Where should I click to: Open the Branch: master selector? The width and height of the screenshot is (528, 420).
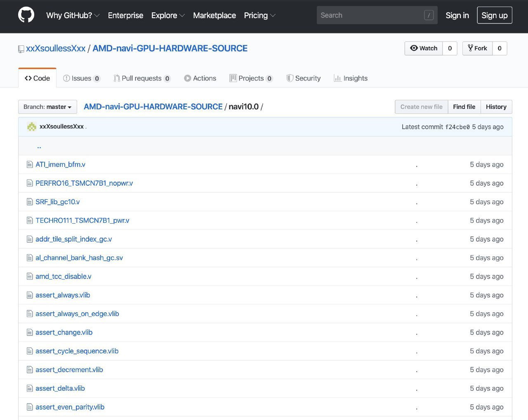click(x=47, y=107)
